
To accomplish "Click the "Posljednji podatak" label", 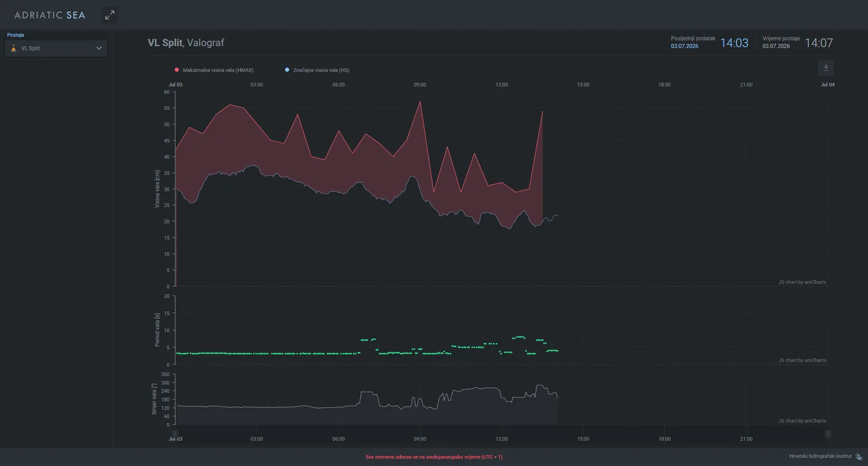I will [693, 38].
